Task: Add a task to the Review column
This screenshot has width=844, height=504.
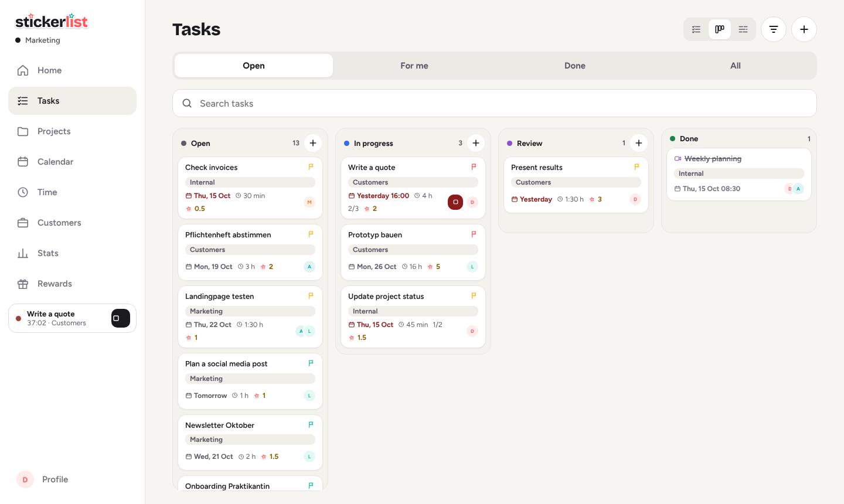Action: 639,143
